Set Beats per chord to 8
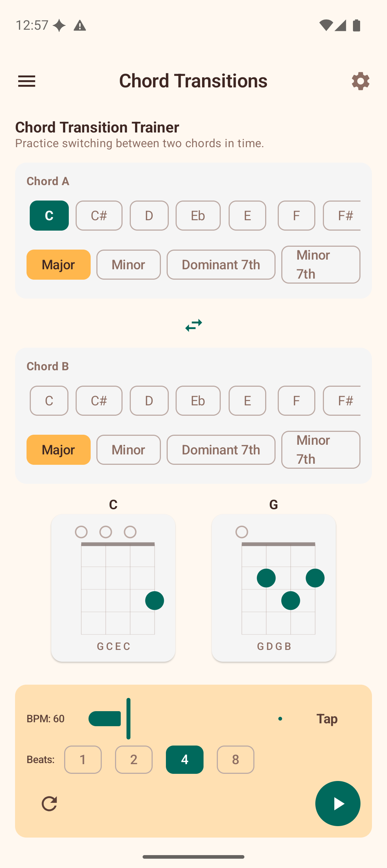Image resolution: width=387 pixels, height=868 pixels. tap(235, 759)
